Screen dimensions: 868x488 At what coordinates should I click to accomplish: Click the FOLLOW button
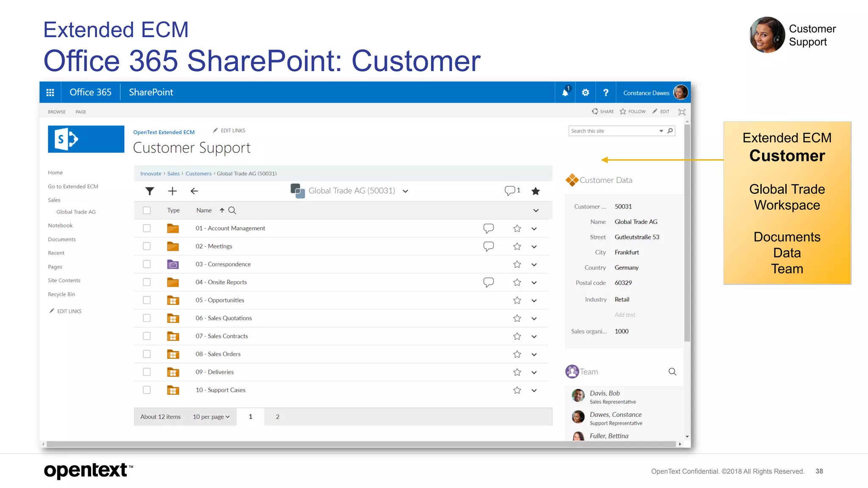[x=632, y=111]
